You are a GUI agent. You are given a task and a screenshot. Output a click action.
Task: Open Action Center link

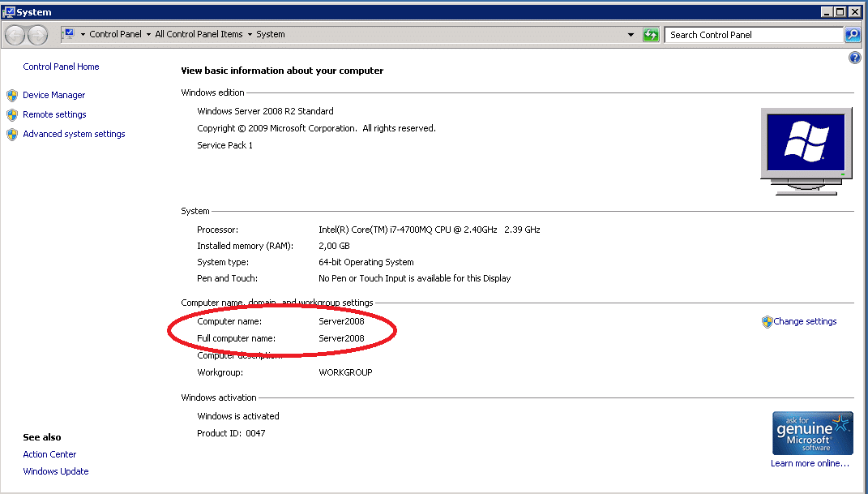pyautogui.click(x=49, y=455)
